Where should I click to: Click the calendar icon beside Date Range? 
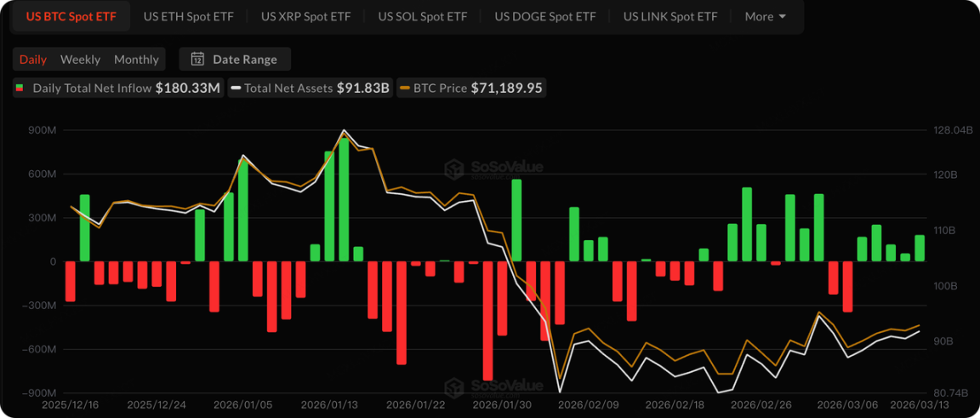[x=197, y=59]
